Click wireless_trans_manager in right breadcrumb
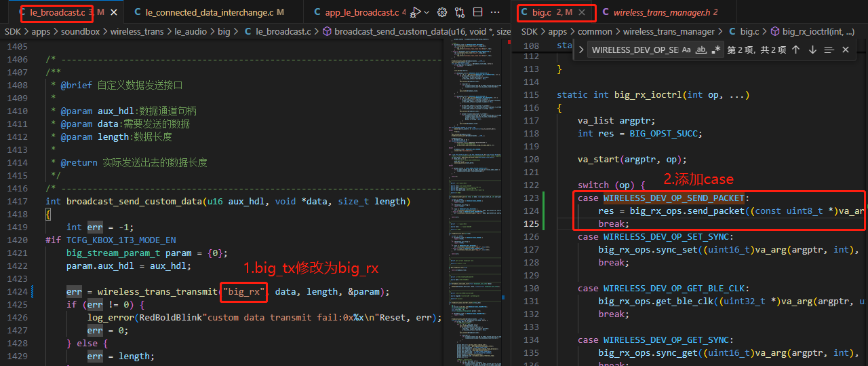Viewport: 868px width, 366px height. pos(669,31)
